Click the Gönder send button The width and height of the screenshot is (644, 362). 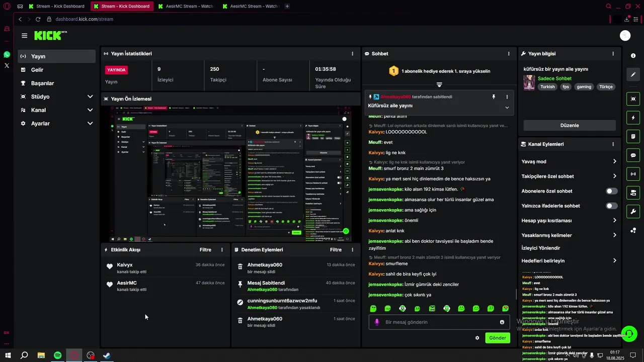498,338
